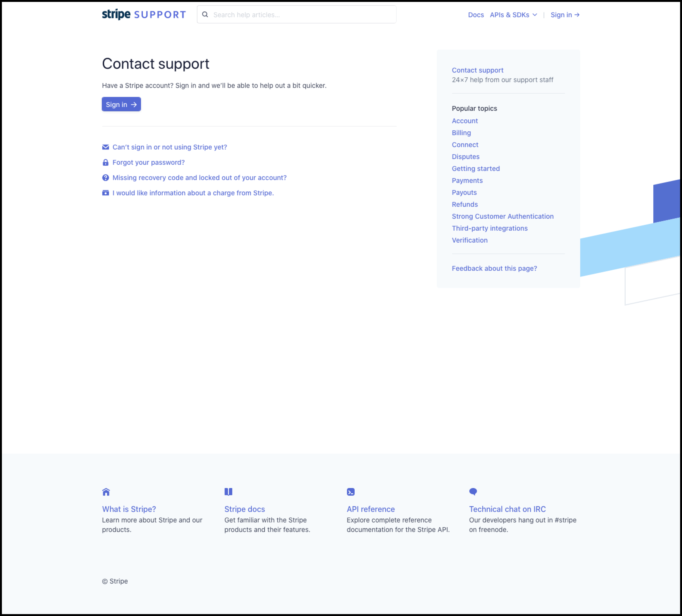Open the Disputes popular topic
The width and height of the screenshot is (682, 616).
tap(465, 157)
